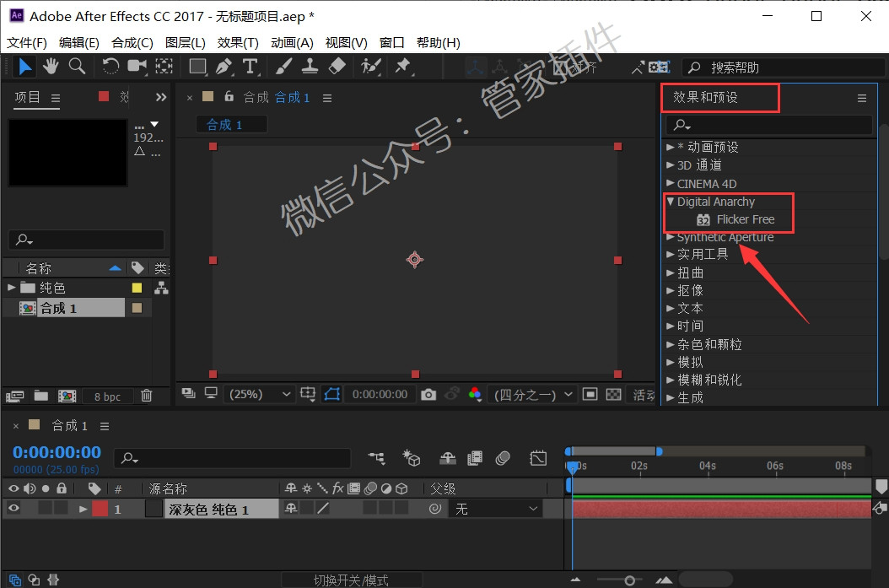This screenshot has width=889, height=588.
Task: Select the Horizontal Type tool
Action: click(x=250, y=67)
